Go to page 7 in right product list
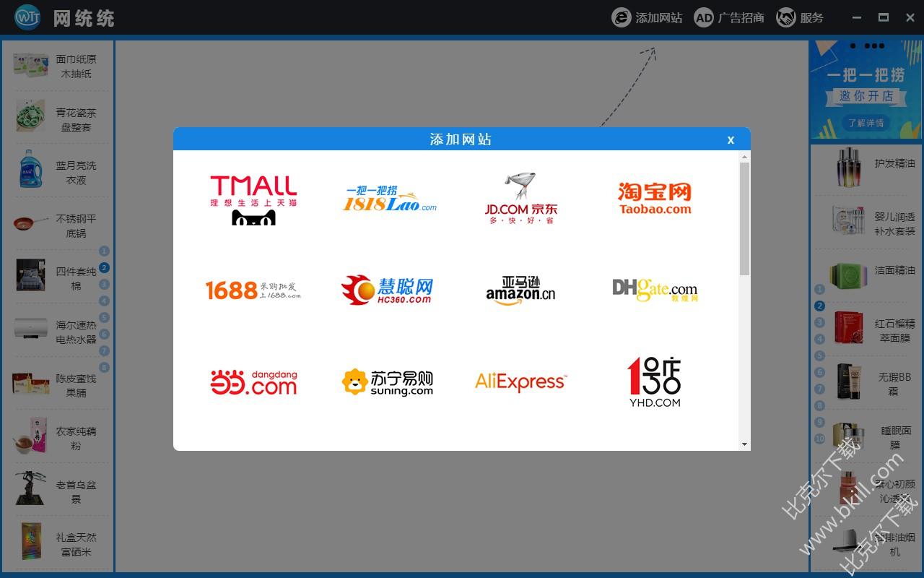This screenshot has width=924, height=578. pyautogui.click(x=819, y=389)
